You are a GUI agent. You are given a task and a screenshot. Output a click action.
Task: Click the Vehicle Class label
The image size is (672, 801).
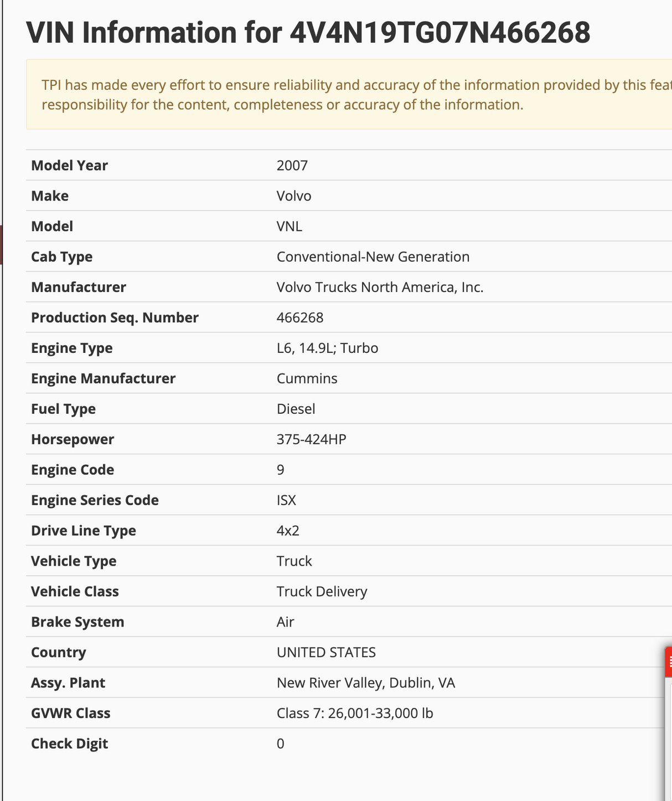click(75, 592)
